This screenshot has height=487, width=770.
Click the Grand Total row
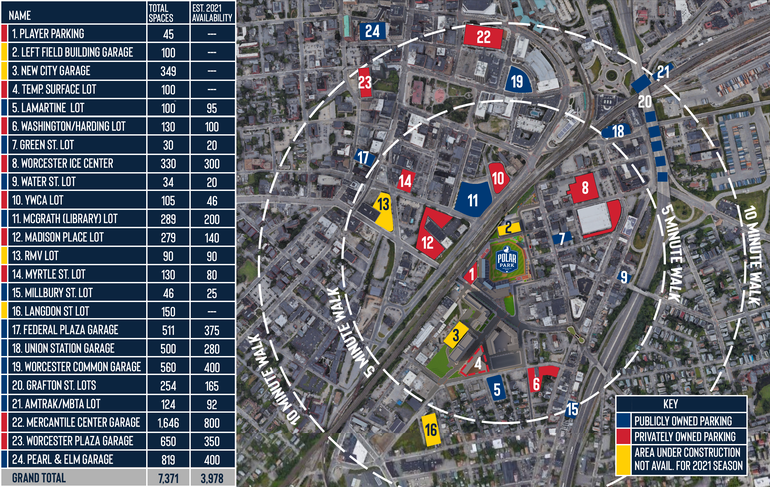point(119,478)
